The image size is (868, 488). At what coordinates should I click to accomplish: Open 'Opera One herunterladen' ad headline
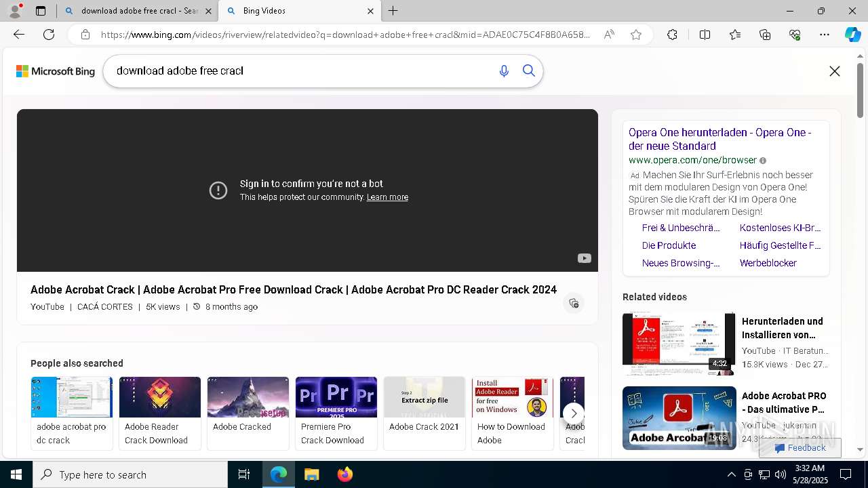coord(720,139)
